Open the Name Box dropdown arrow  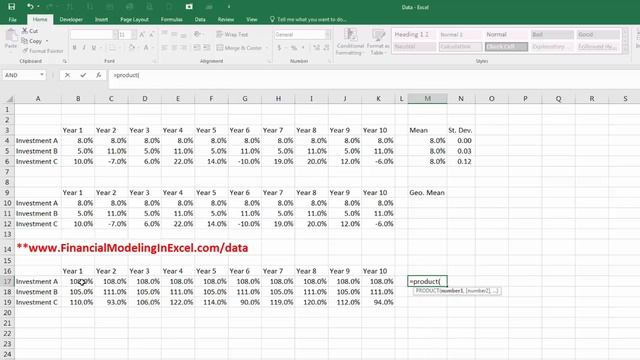pos(42,75)
